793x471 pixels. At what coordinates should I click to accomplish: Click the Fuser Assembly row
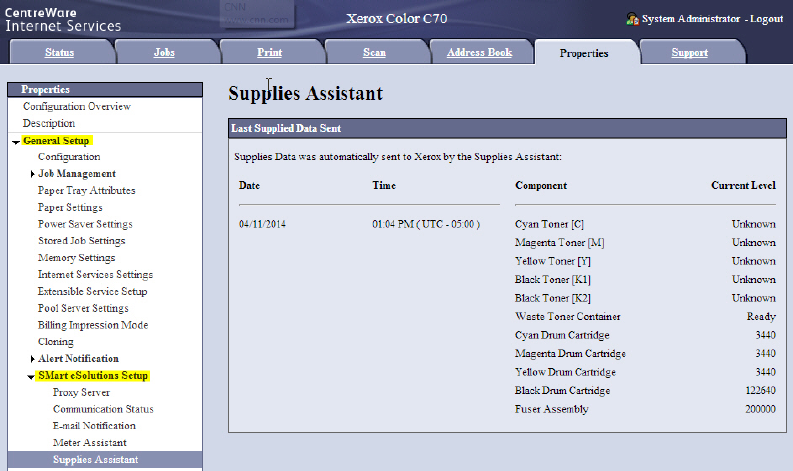pyautogui.click(x=645, y=409)
